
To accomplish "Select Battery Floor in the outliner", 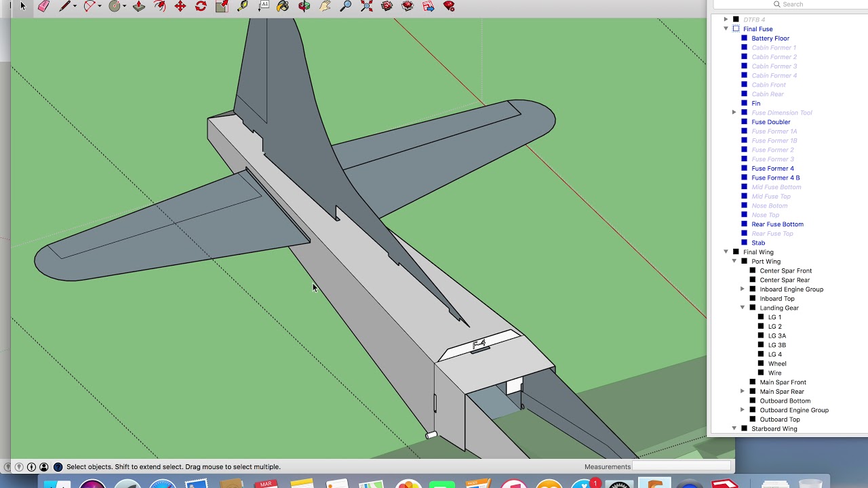I will [x=770, y=39].
